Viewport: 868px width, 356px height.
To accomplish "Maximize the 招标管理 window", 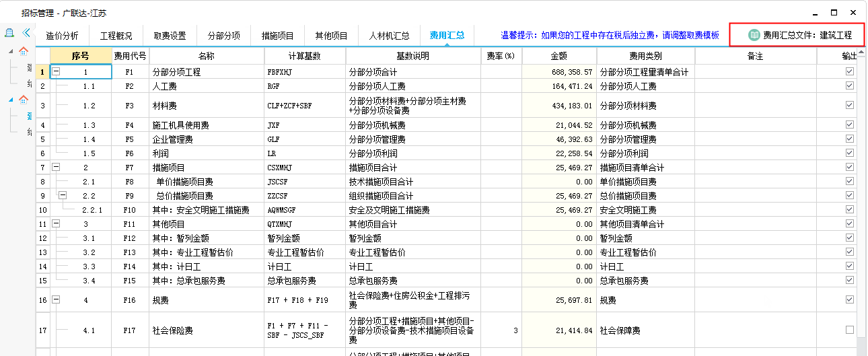I will (x=834, y=12).
